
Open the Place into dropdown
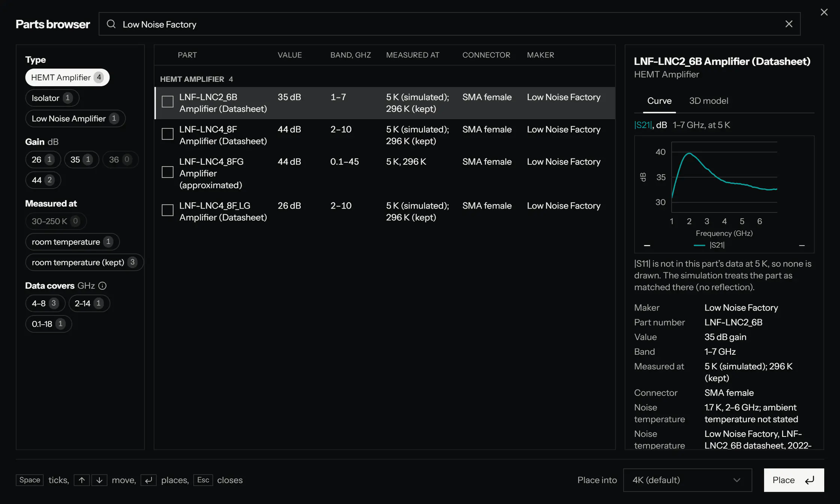click(x=687, y=480)
